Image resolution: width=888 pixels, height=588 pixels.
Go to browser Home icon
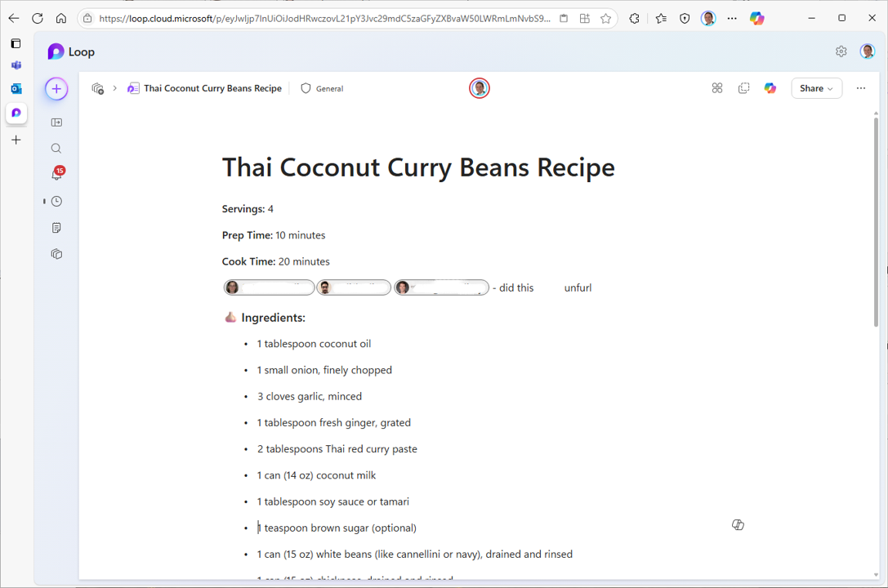tap(61, 18)
